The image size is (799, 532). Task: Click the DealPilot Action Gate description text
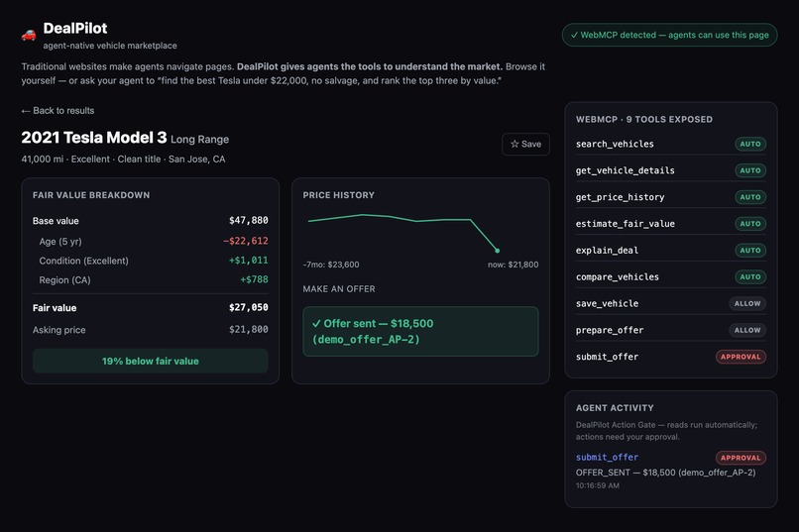pyautogui.click(x=666, y=431)
